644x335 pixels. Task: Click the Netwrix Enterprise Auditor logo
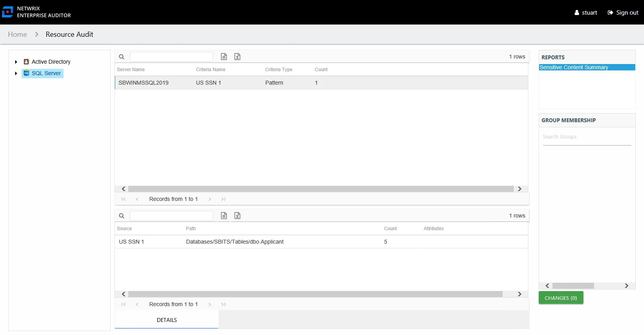tap(36, 12)
